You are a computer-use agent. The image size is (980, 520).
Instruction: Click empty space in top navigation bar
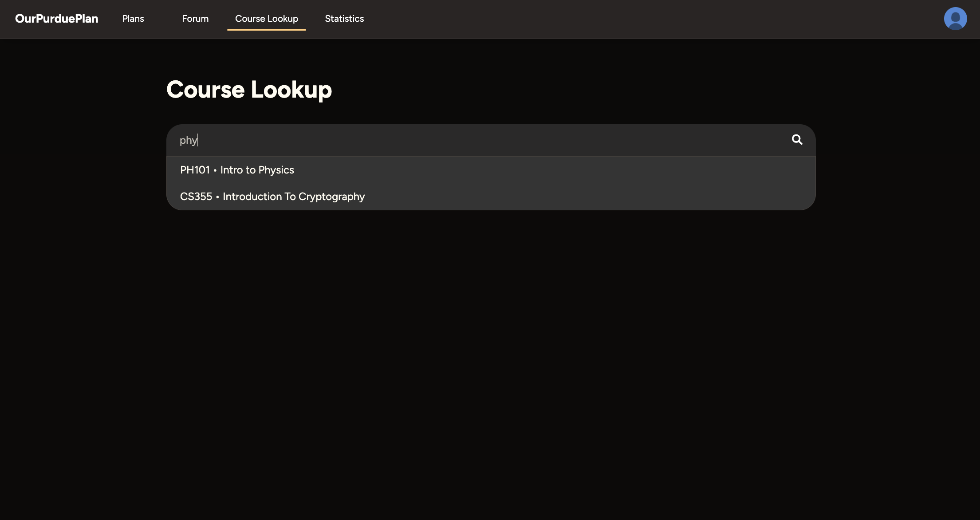621,19
